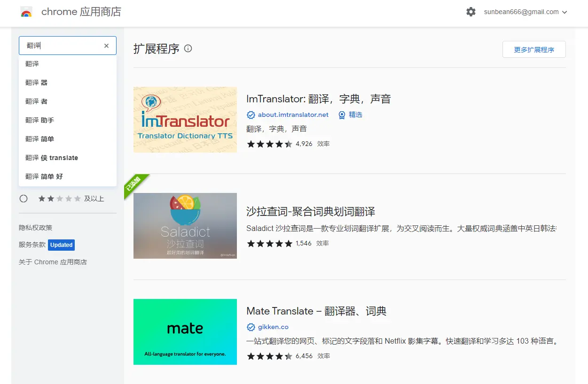The height and width of the screenshot is (384, 588).
Task: Clear the search box with the X icon
Action: (x=106, y=46)
